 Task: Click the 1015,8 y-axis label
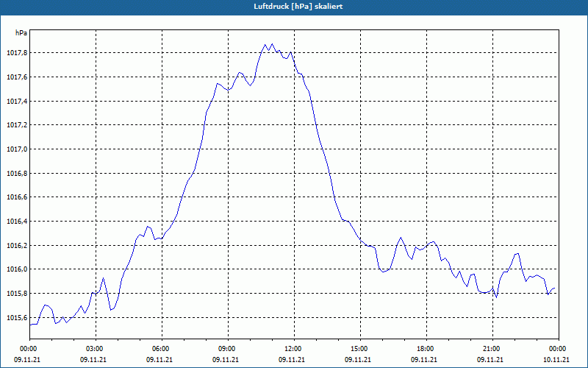17,293
